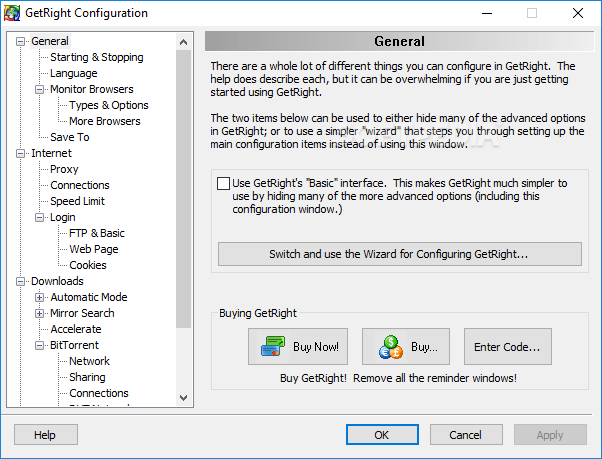This screenshot has width=602, height=459.
Task: Click the tree vertical scrollbar thumb
Action: tap(184, 189)
